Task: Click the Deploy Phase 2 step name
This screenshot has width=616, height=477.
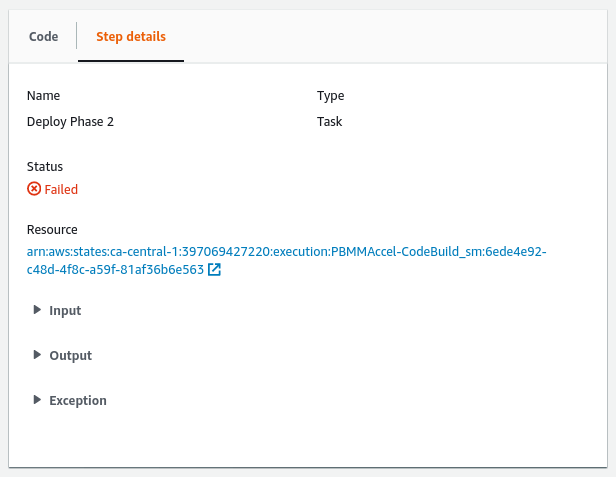Action: [x=77, y=122]
